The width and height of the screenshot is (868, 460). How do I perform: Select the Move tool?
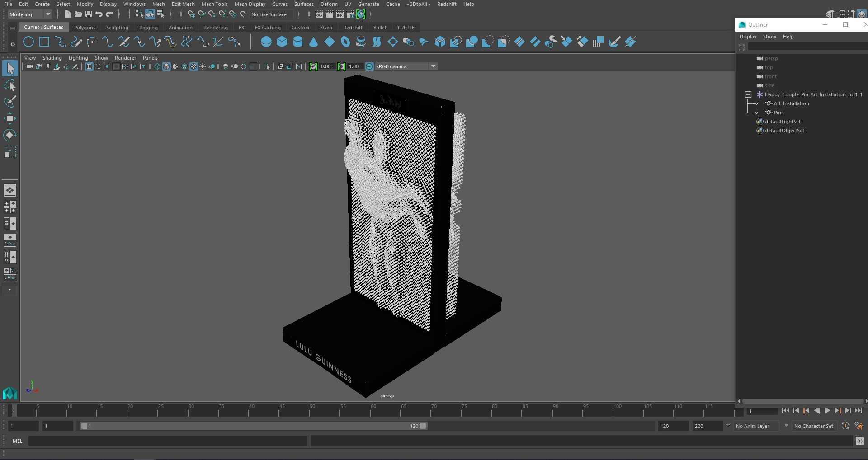[x=10, y=118]
